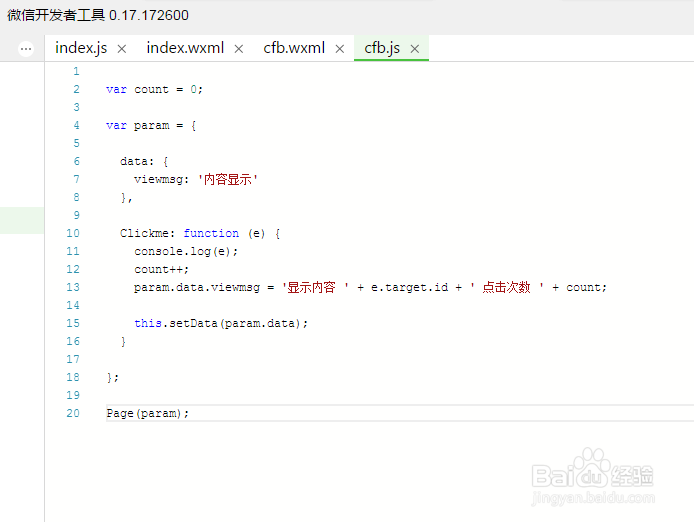Click line number 4 in the gutter
The height and width of the screenshot is (522, 694).
[x=76, y=125]
